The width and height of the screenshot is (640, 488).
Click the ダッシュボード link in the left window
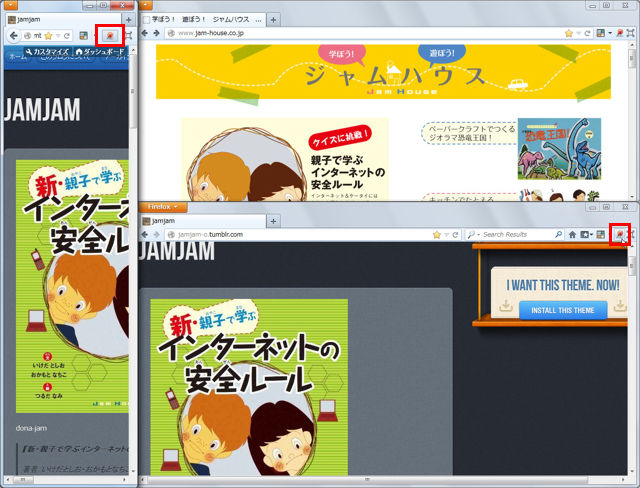[100, 52]
